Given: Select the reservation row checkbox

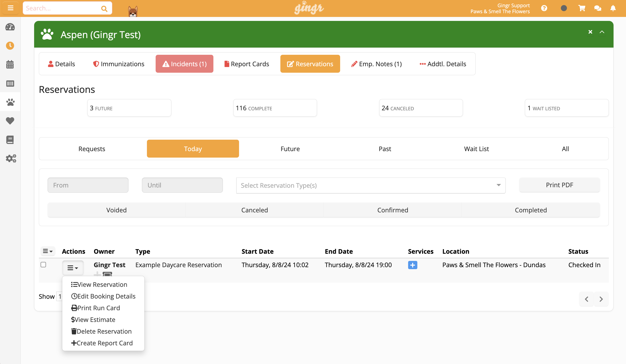Looking at the screenshot, I should [x=43, y=264].
